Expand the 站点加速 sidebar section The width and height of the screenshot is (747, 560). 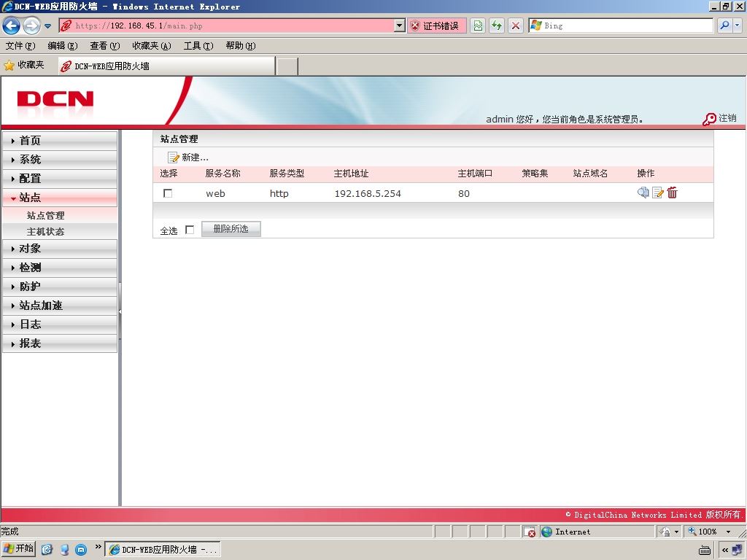coord(60,306)
